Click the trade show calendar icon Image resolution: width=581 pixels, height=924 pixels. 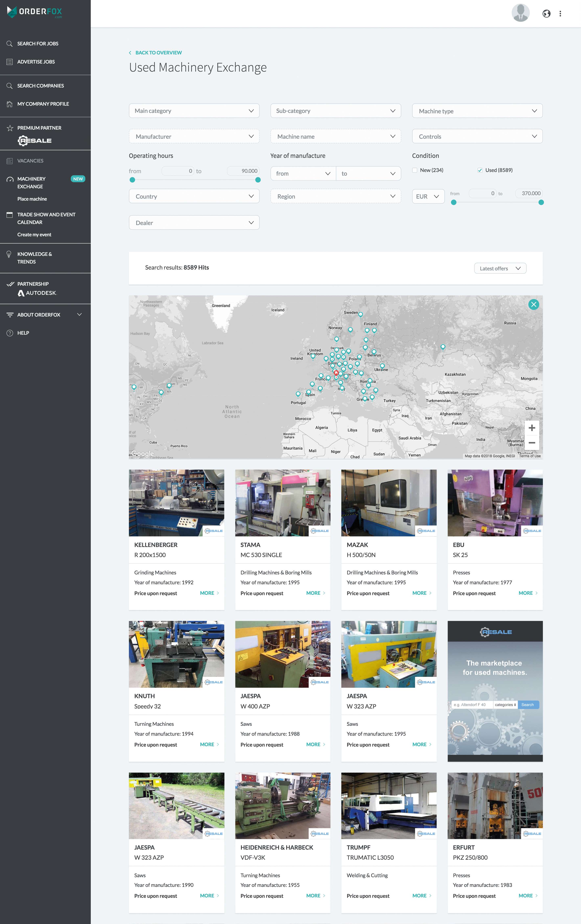pyautogui.click(x=10, y=215)
